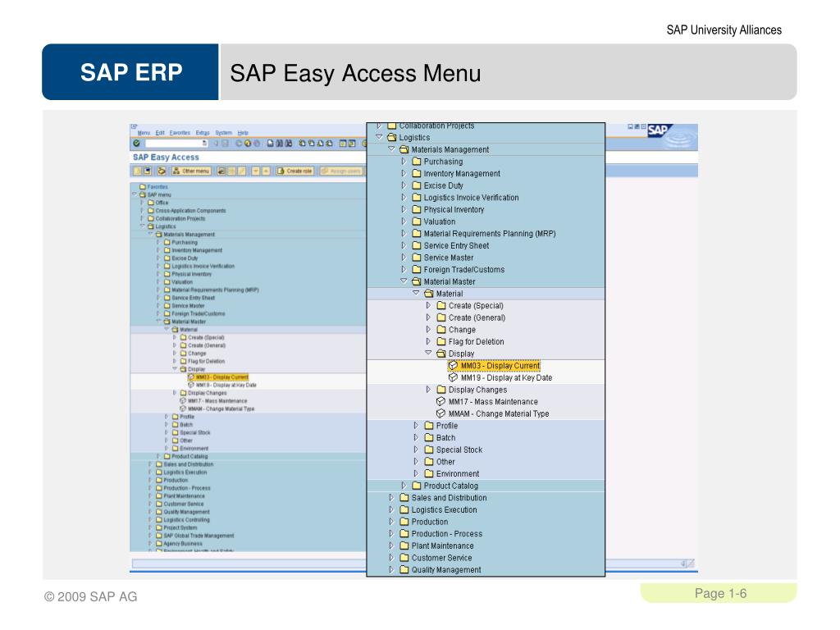The height and width of the screenshot is (630, 840).
Task: Collapse Materials Management in magnified tree
Action: pos(391,149)
